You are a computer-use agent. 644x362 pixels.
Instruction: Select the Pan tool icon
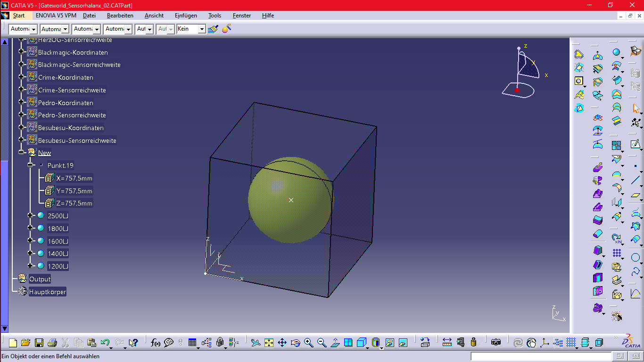tap(282, 343)
